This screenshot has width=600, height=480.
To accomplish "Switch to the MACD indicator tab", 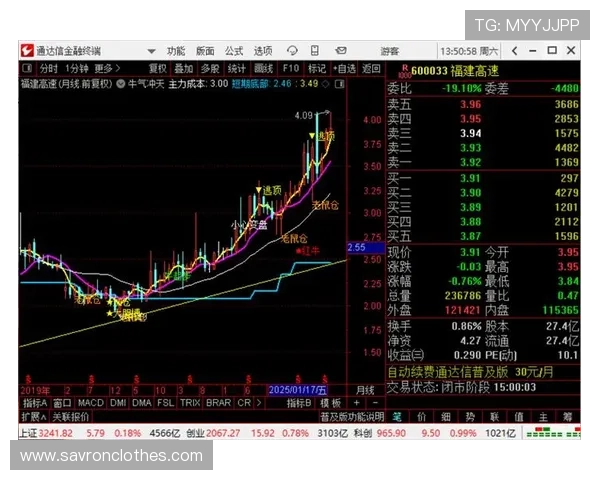I will (x=92, y=403).
